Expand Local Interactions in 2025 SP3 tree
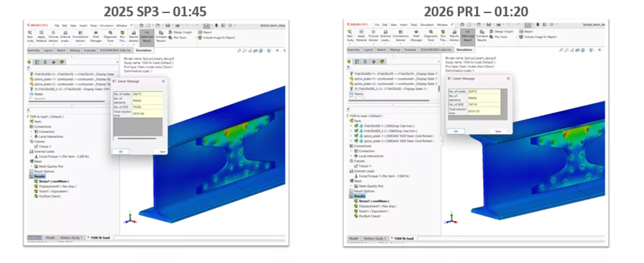Viewport: 644px width, 263px height. point(30,136)
